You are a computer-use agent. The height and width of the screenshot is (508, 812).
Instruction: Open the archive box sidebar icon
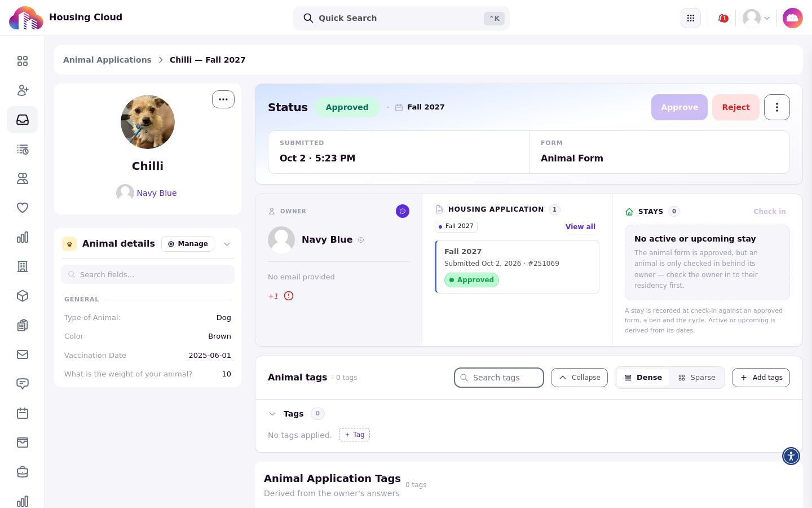(x=23, y=443)
